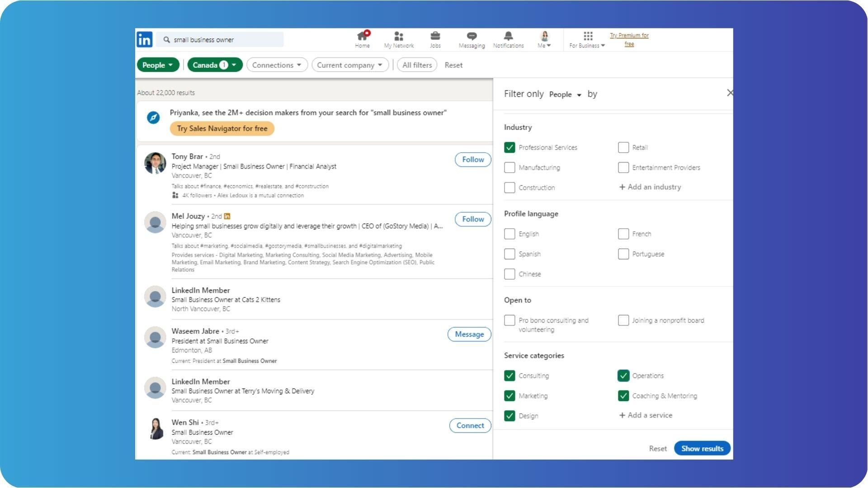Check the Entertainment Providers box
Screen dimensions: 868x488
tap(623, 168)
